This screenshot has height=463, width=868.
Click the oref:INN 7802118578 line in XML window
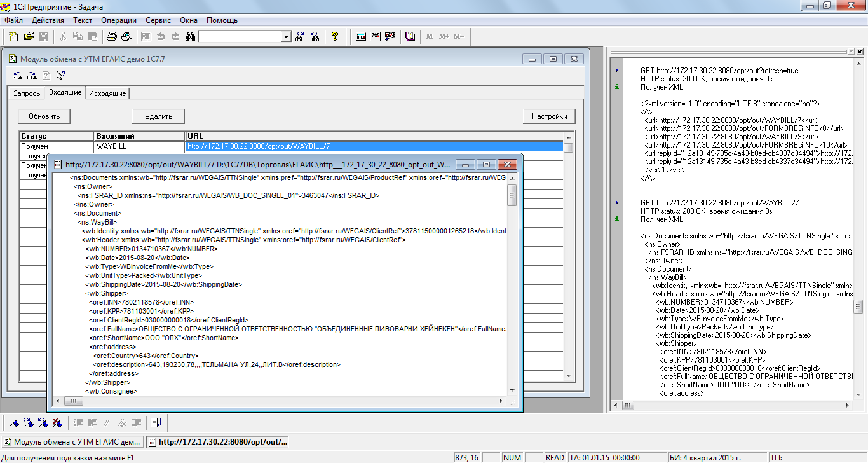point(142,302)
